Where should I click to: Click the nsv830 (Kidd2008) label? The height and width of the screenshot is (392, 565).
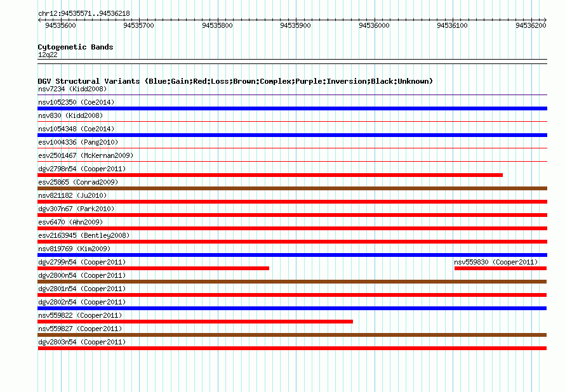[70, 115]
